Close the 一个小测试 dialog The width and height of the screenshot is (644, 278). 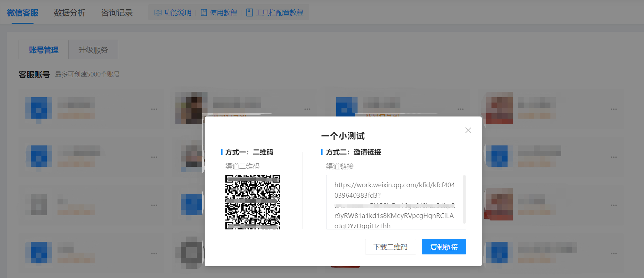tap(468, 130)
